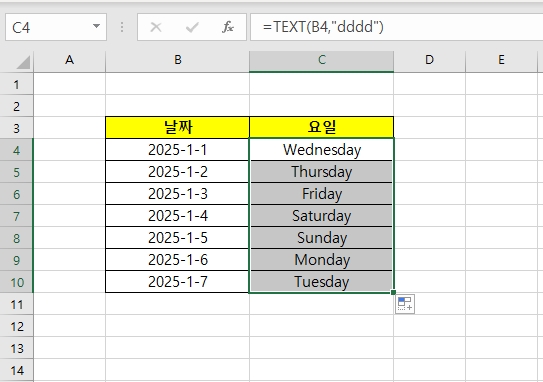Viewport: 543px width, 382px height.
Task: Select row 5 header
Action: [17, 172]
